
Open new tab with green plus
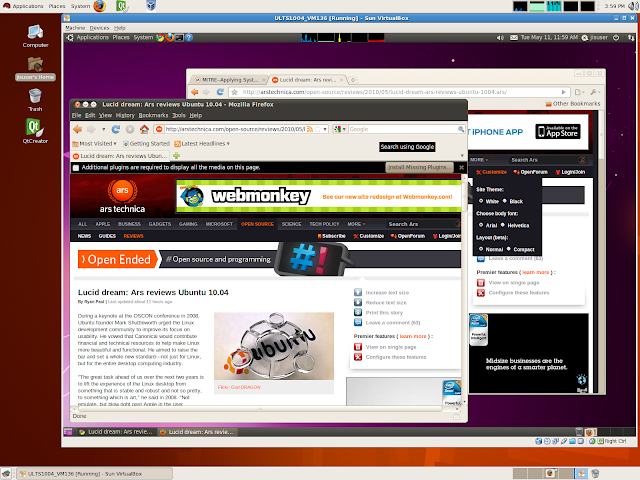click(176, 156)
